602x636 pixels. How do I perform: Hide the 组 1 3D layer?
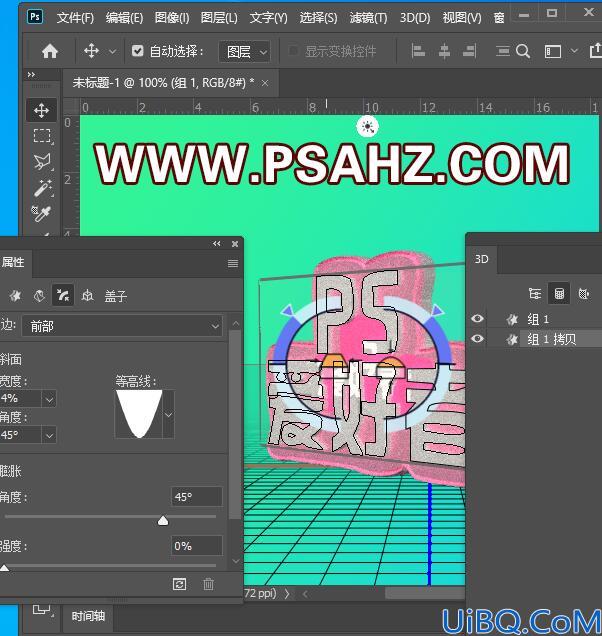[477, 319]
